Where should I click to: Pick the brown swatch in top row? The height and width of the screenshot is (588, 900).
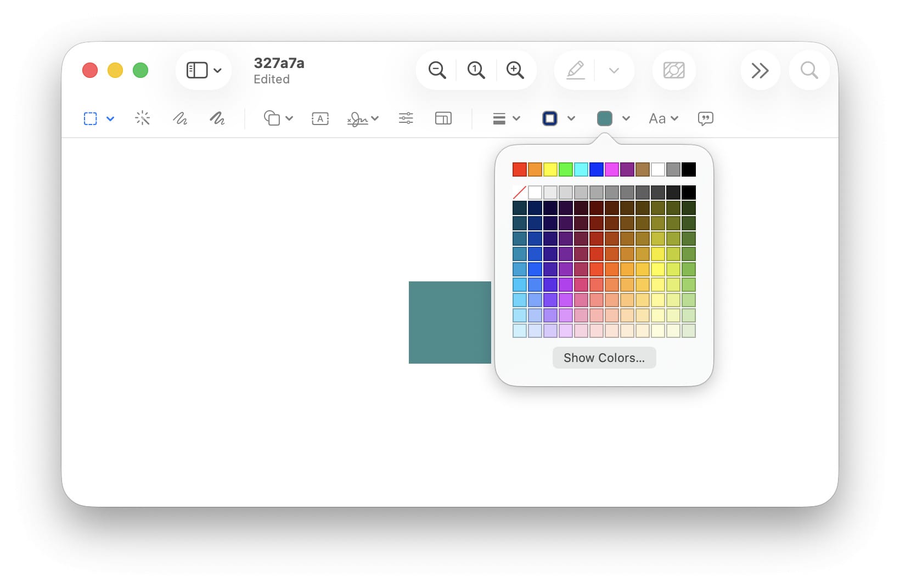(643, 169)
